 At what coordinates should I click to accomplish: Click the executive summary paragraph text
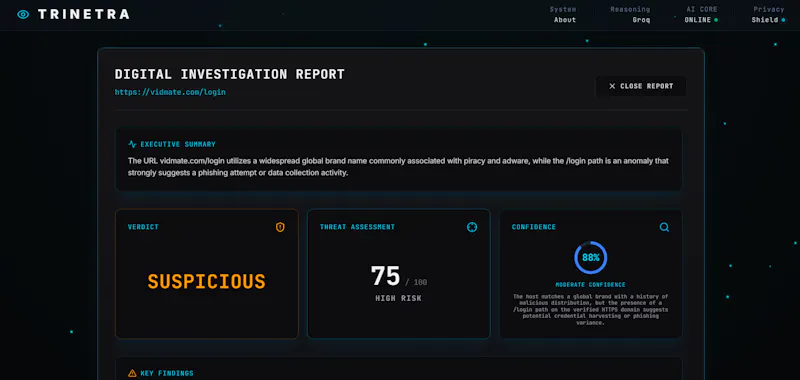(398, 167)
